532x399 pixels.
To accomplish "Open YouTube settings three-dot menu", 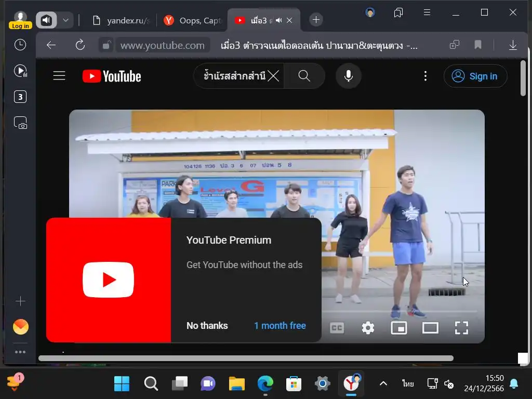I will 425,76.
